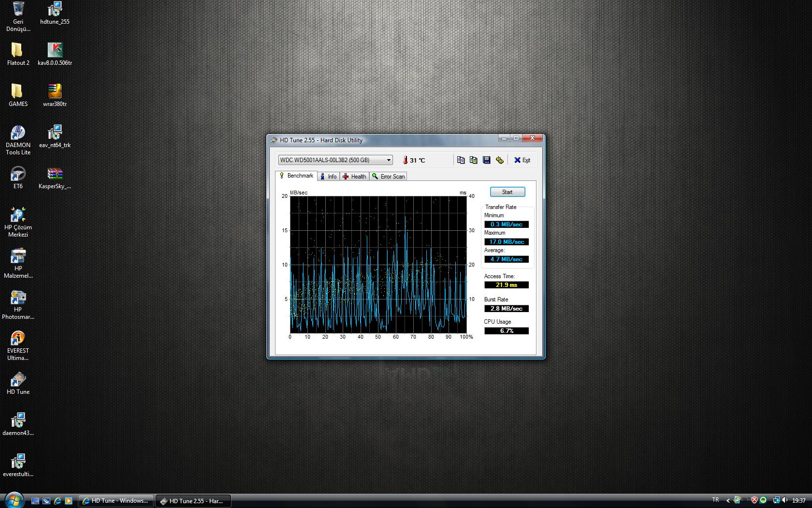Screen dimensions: 812x508
Task: Click the volume speaker tray icon
Action: click(x=785, y=500)
